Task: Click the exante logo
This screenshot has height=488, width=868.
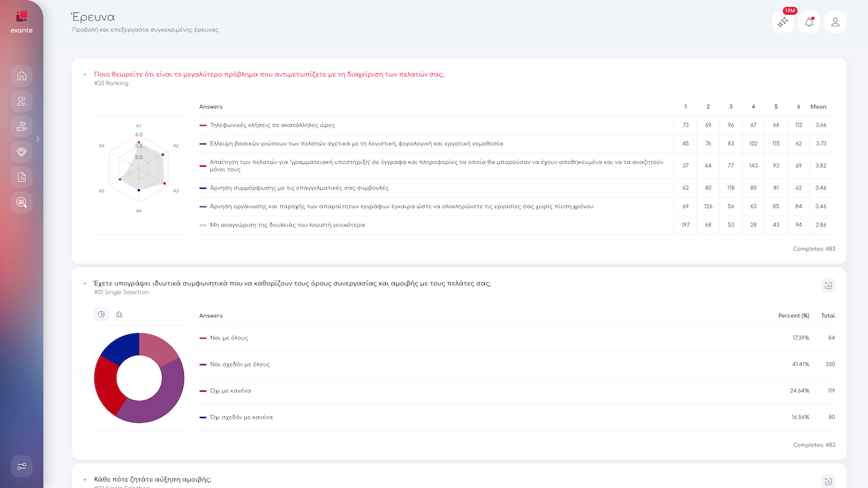Action: (22, 20)
